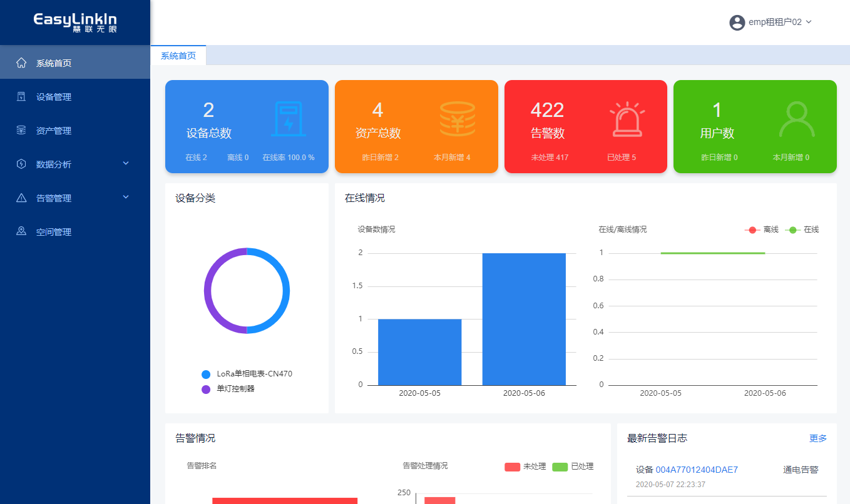Click the 通电告警 label in alarm log
The height and width of the screenshot is (504, 850).
(801, 470)
